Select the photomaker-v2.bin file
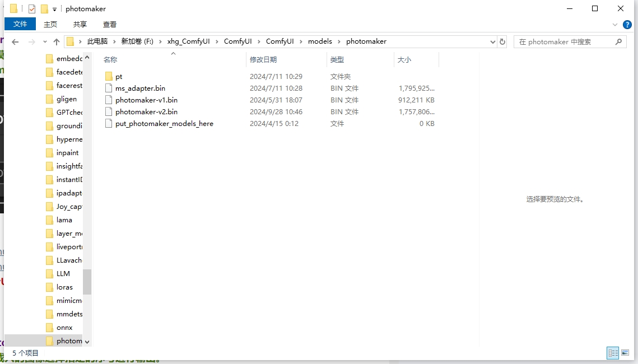 [146, 112]
